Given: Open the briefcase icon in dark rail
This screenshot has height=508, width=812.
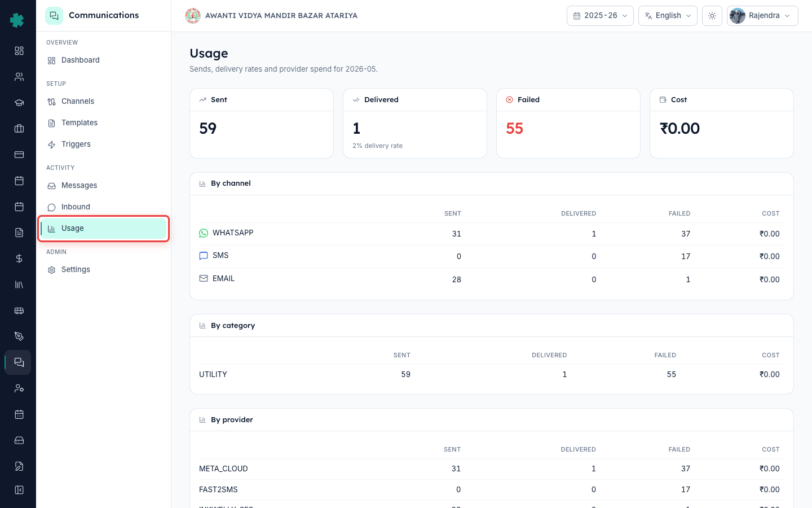Looking at the screenshot, I should (x=19, y=129).
